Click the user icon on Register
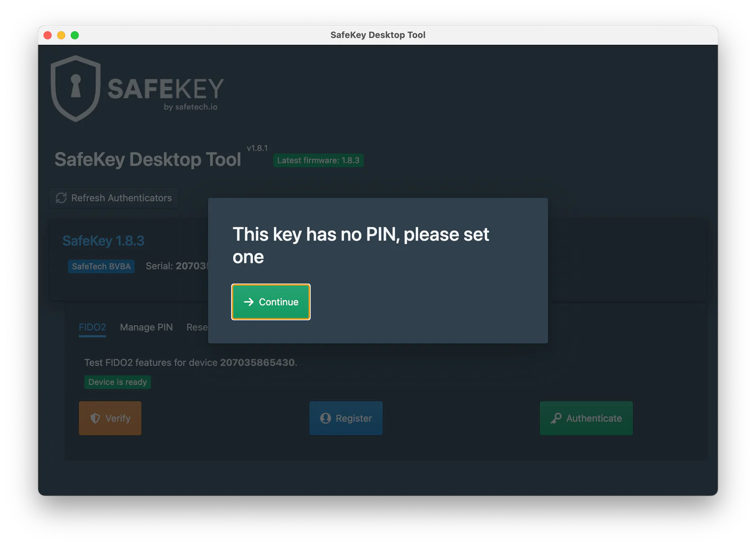756x546 pixels. (x=326, y=418)
